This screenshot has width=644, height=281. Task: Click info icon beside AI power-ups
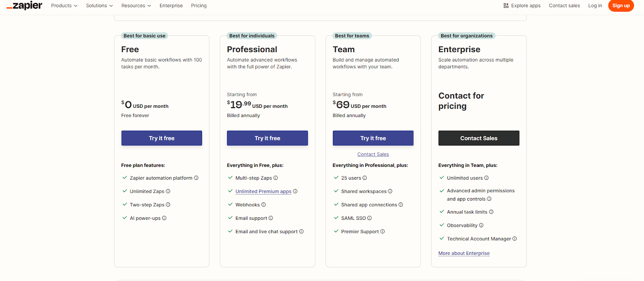(x=164, y=218)
